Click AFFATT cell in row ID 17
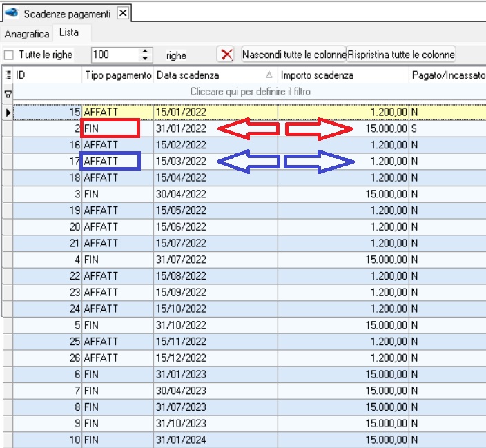 tap(118, 162)
